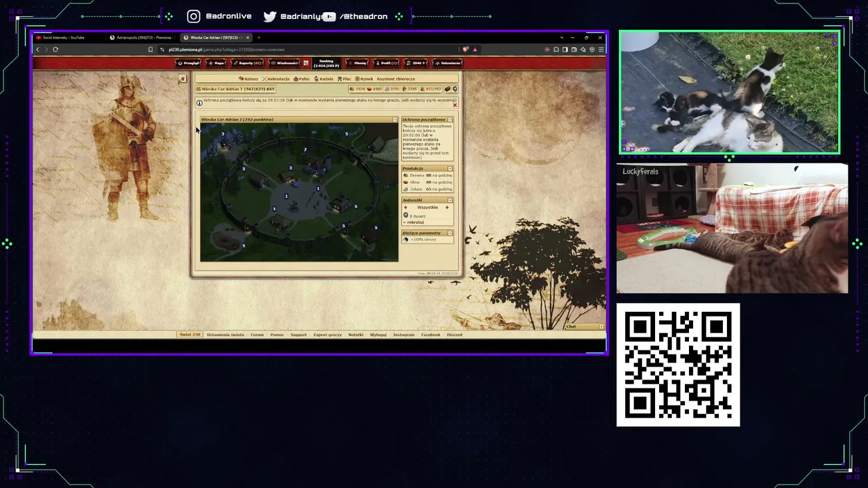The height and width of the screenshot is (488, 868).
Task: Open Świat 230 footer link
Action: 190,335
